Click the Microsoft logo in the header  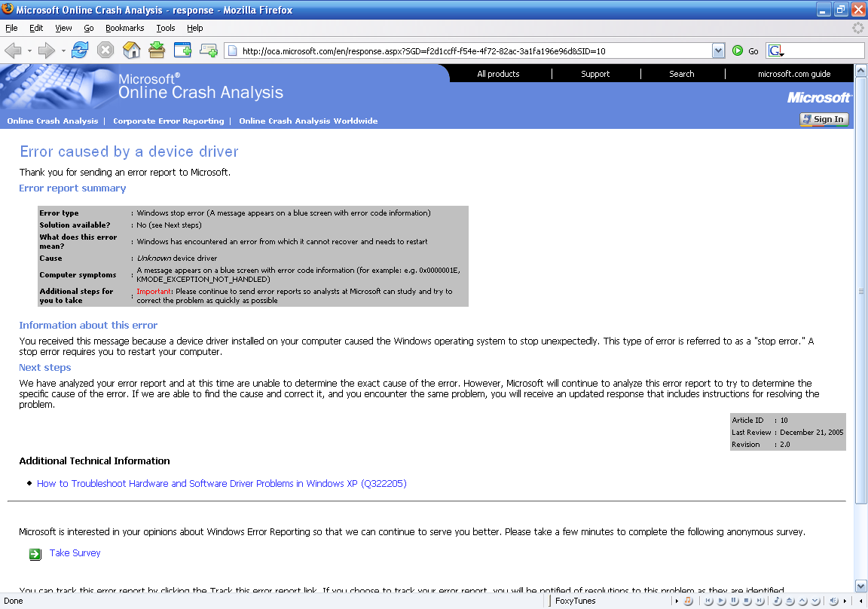tap(819, 97)
